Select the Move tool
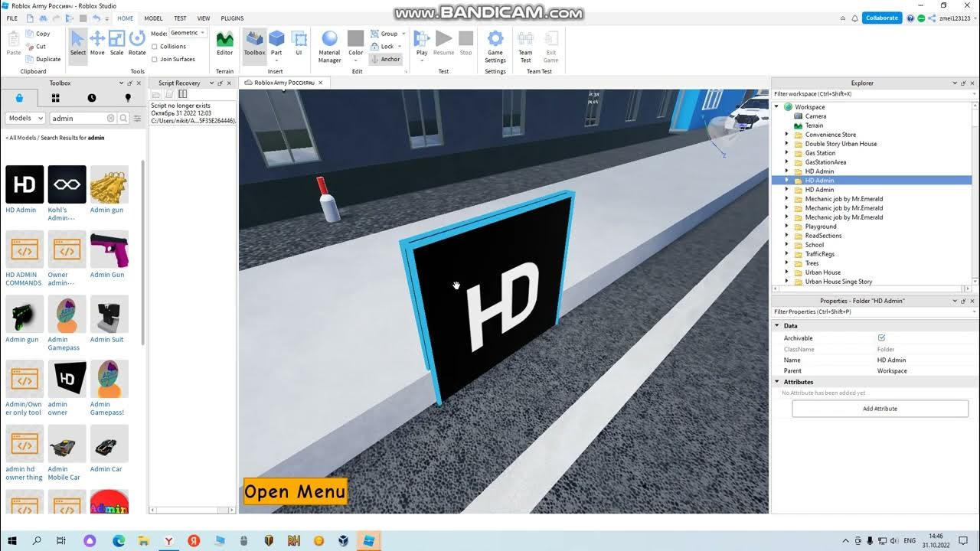 click(x=97, y=43)
